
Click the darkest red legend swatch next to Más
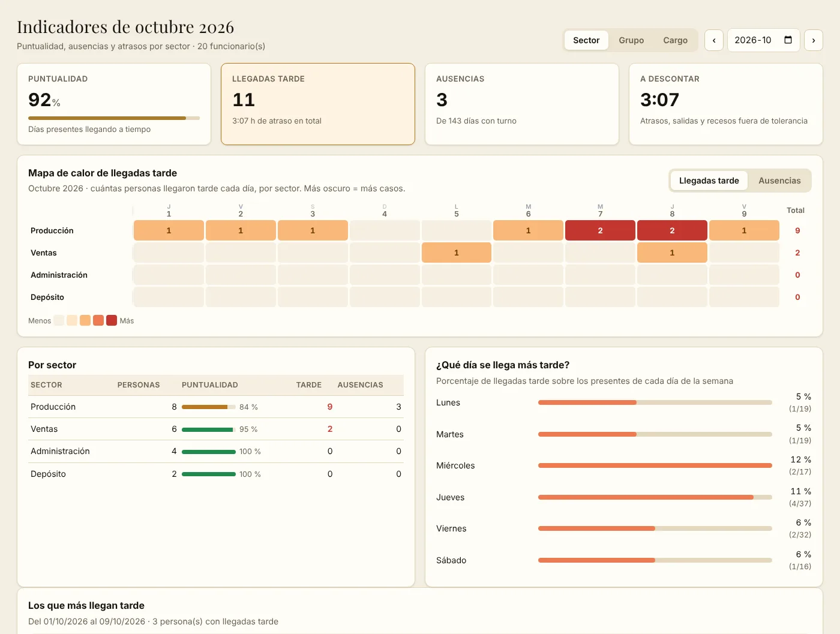tap(112, 320)
